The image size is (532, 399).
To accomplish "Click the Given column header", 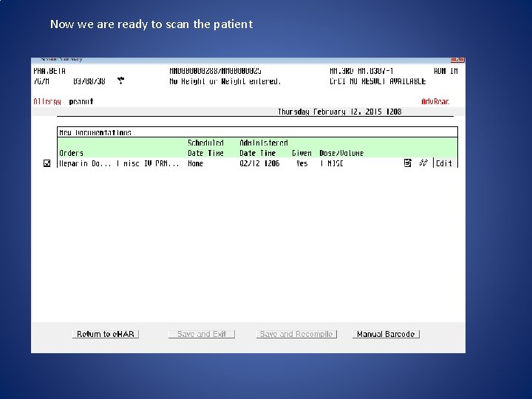I will (301, 153).
